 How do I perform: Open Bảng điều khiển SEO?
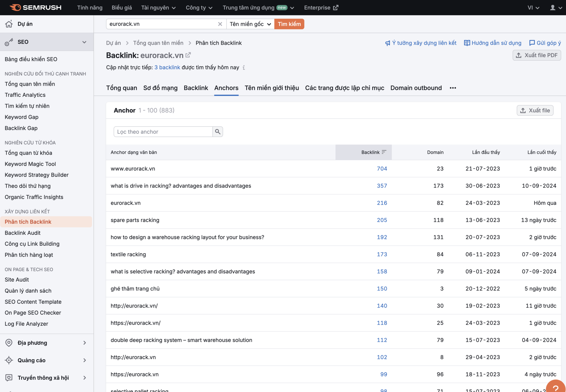(x=31, y=59)
